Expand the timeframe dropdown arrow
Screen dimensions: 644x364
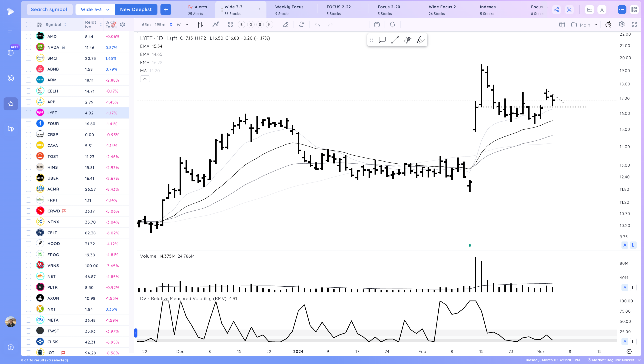187,25
